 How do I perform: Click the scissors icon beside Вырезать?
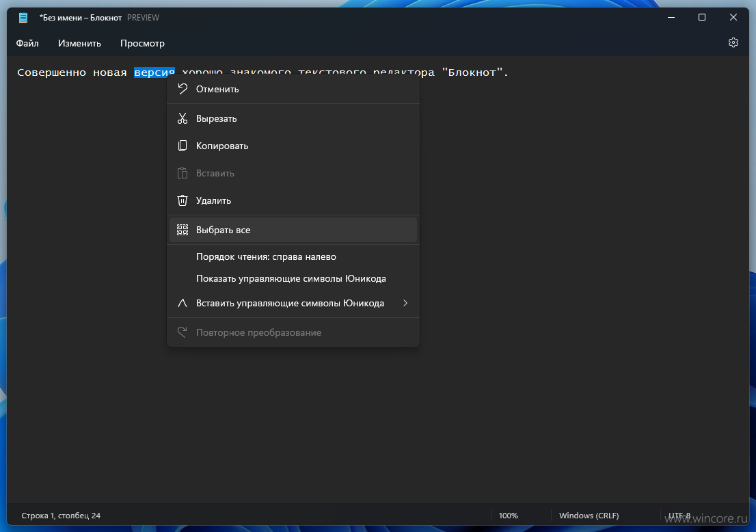coord(183,118)
